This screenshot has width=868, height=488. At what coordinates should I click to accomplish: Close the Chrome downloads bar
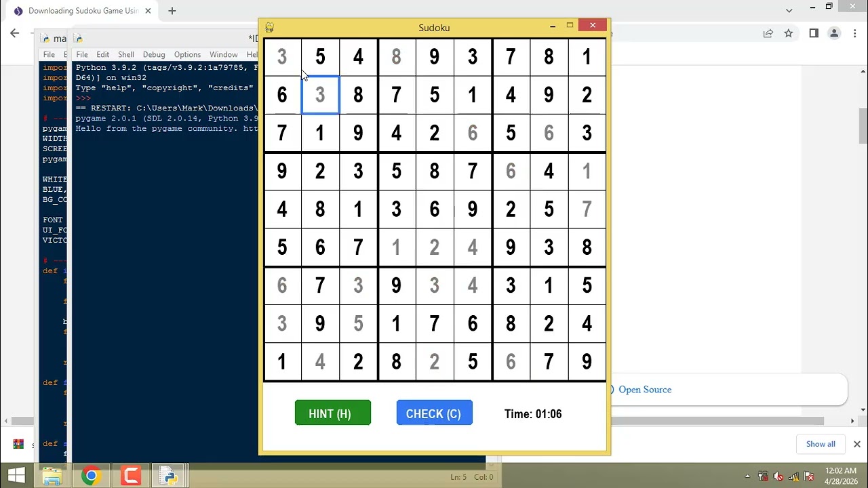coord(856,444)
